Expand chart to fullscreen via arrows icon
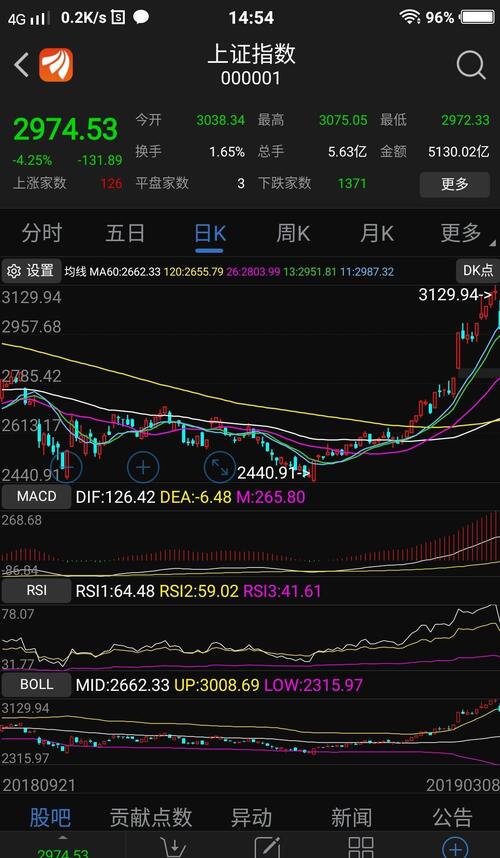This screenshot has height=858, width=500. [220, 467]
